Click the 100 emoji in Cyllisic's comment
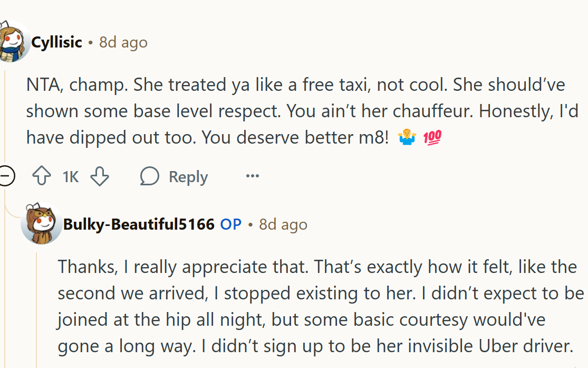588x368 pixels. pyautogui.click(x=431, y=137)
